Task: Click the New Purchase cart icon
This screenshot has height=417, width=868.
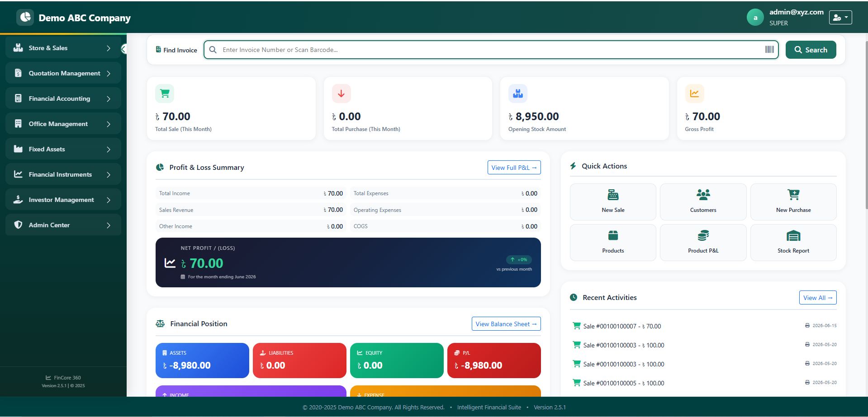Action: (793, 195)
